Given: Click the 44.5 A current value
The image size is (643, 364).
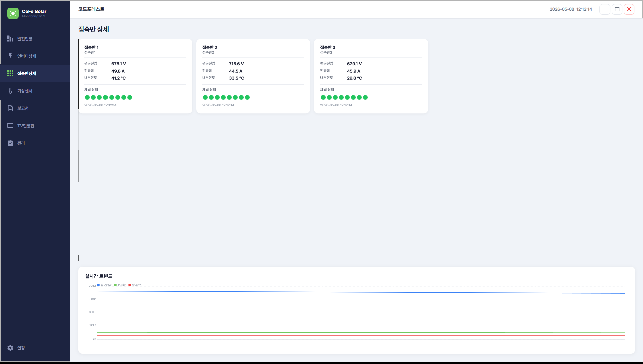Looking at the screenshot, I should click(236, 71).
